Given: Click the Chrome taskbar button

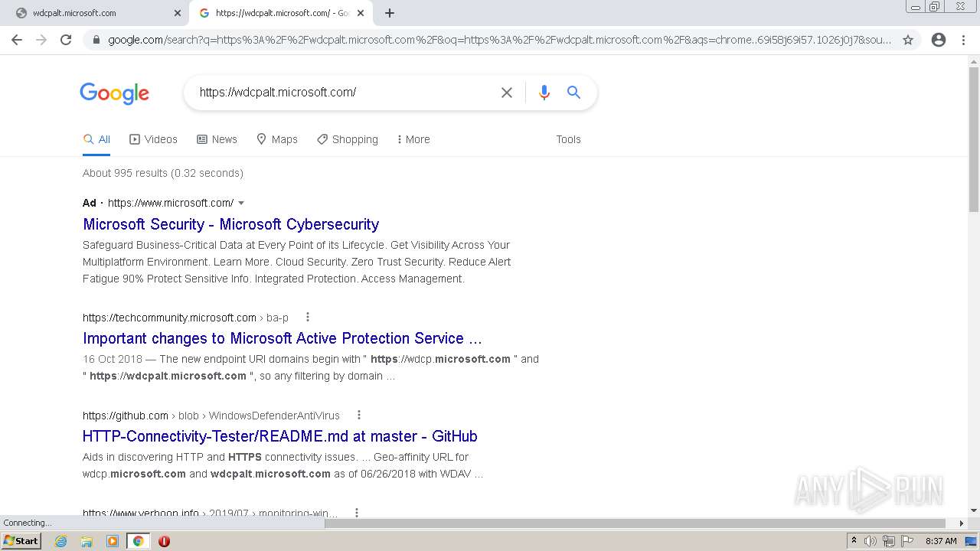Looking at the screenshot, I should [x=138, y=541].
